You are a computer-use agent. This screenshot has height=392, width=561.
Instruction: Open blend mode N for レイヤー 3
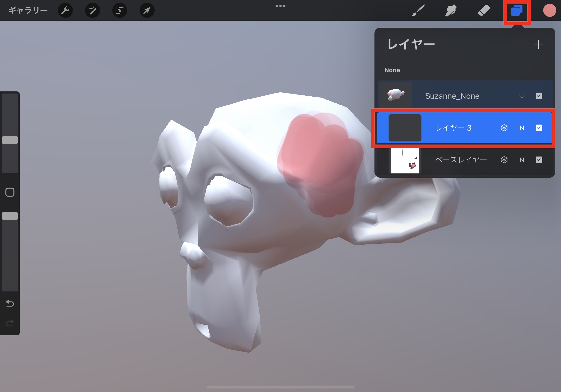(522, 128)
